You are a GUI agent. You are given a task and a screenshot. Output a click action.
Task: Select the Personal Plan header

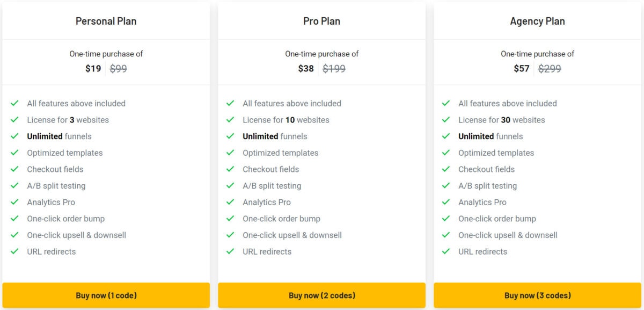(106, 21)
